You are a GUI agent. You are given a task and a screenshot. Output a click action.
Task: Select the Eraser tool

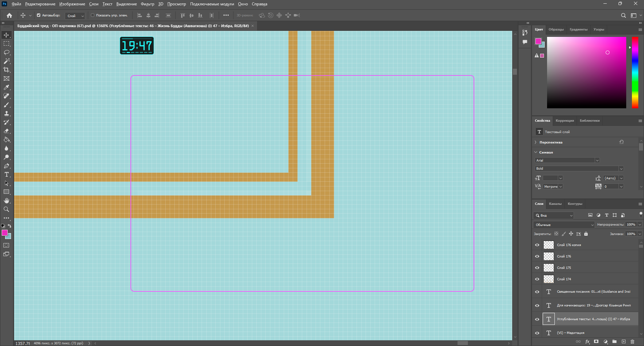point(6,131)
